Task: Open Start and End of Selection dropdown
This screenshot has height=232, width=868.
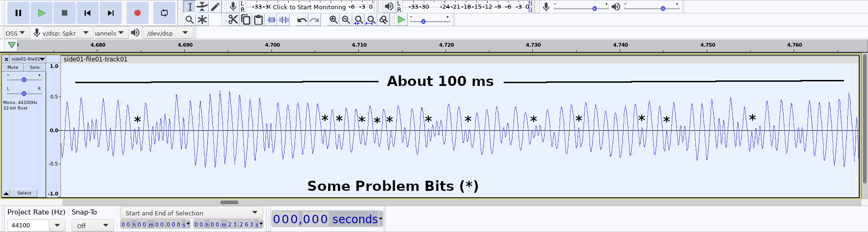Action: (192, 213)
